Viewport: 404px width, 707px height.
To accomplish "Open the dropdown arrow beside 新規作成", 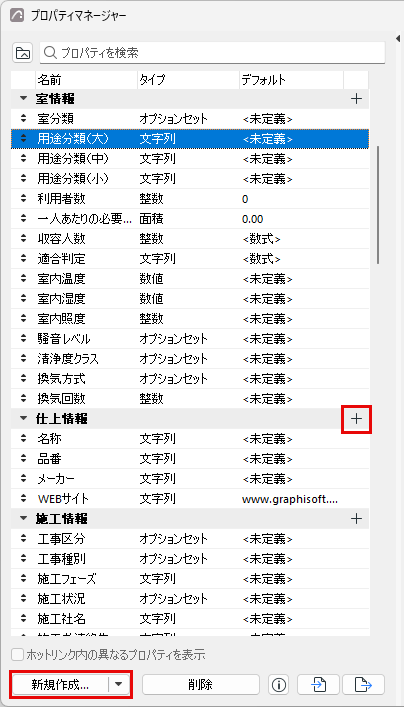I will [x=119, y=684].
